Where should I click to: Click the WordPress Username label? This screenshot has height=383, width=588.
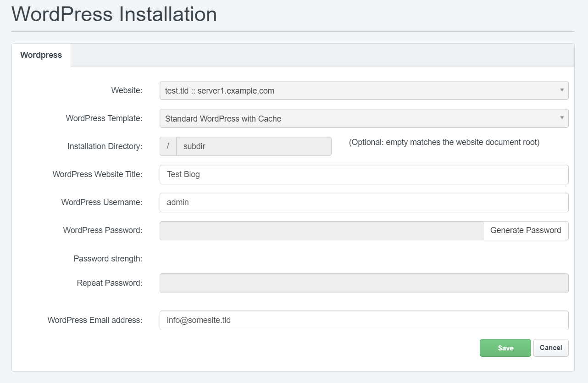[x=102, y=202]
